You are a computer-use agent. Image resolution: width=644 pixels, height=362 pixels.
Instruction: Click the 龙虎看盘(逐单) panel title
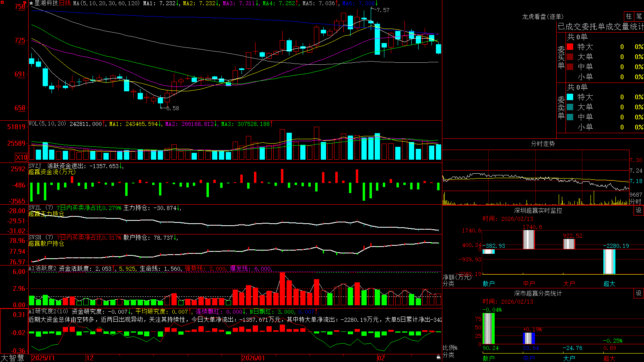click(x=543, y=16)
